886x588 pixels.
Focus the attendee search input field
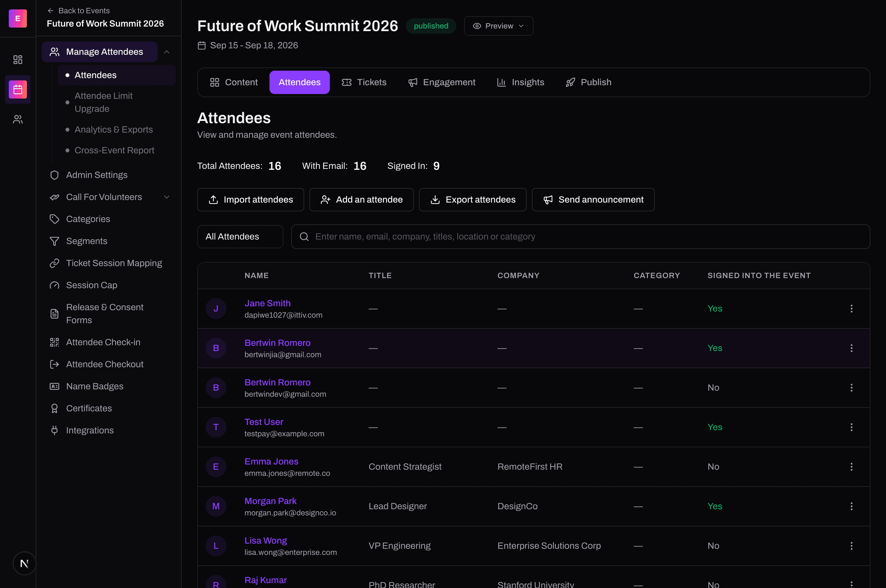581,237
